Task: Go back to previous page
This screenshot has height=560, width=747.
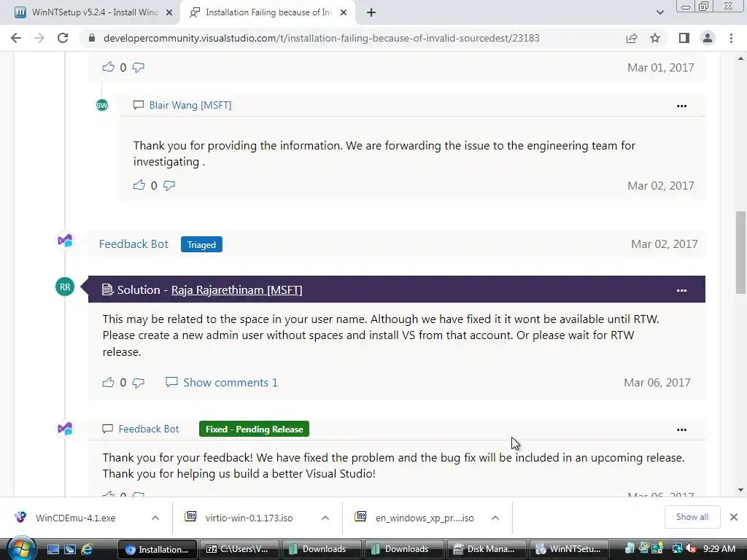Action: click(16, 38)
